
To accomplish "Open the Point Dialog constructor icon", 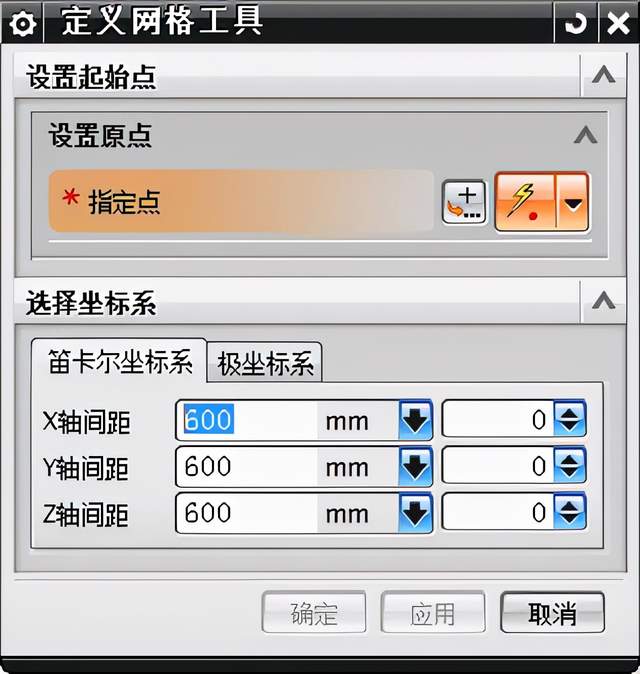I will point(464,202).
